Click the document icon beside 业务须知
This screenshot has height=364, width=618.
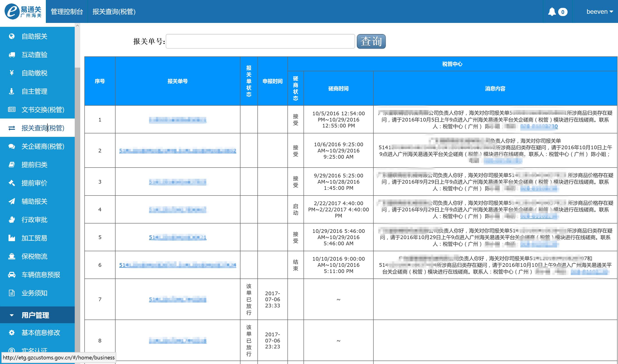11,293
